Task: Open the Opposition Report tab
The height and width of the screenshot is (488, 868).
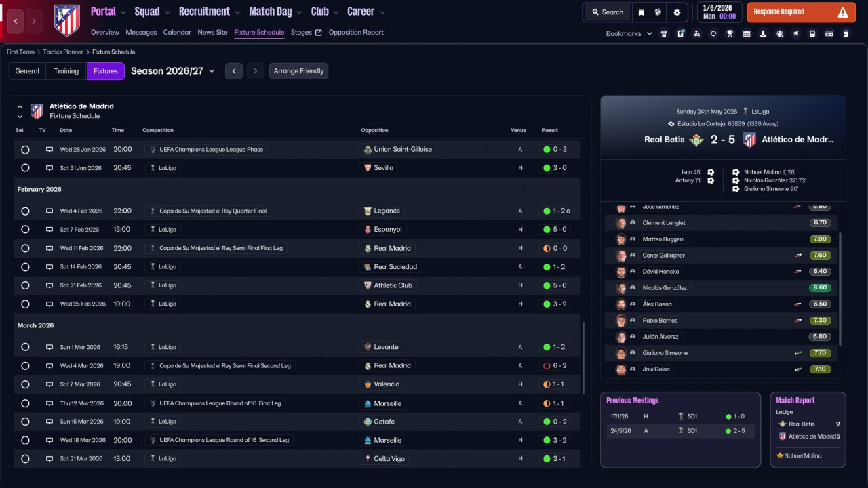Action: point(356,33)
